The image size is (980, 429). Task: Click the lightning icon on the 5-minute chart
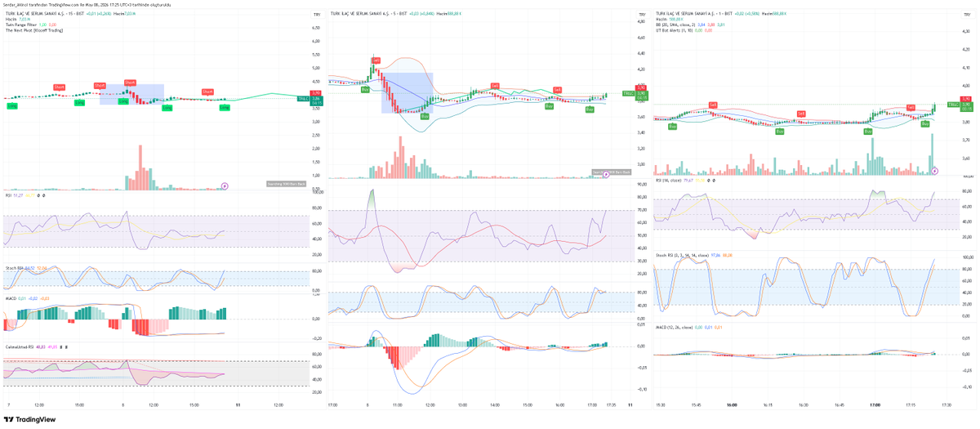click(x=605, y=172)
